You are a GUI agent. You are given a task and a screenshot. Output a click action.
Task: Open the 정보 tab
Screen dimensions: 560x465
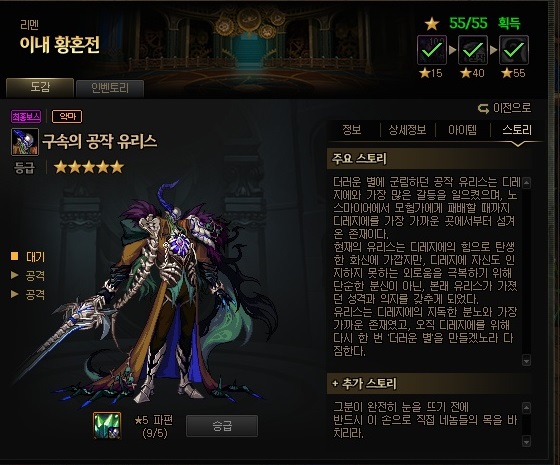[352, 130]
